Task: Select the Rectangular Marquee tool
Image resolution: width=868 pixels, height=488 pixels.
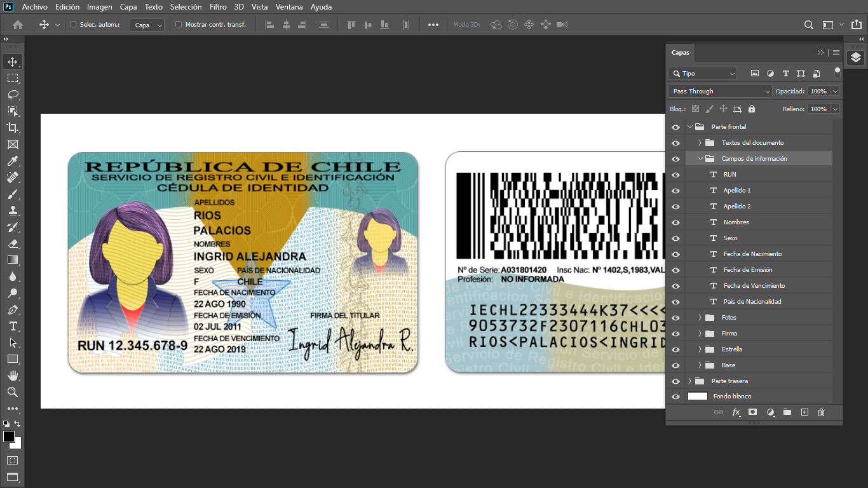Action: pyautogui.click(x=12, y=78)
